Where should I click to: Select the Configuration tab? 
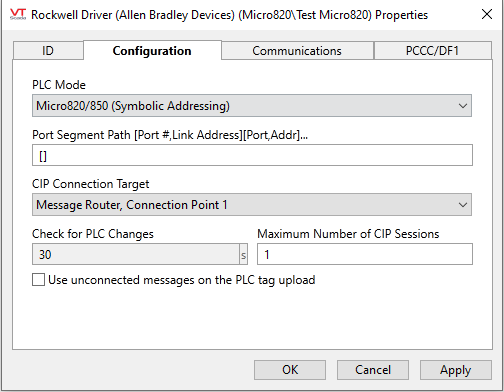coord(152,51)
